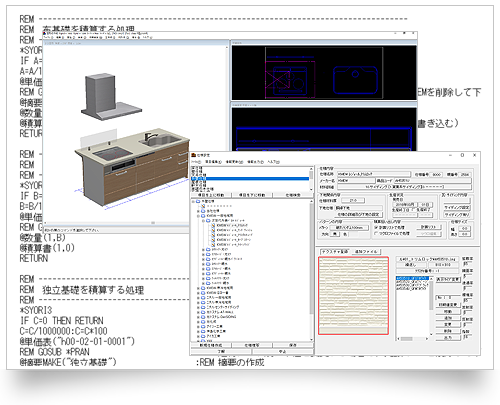Confirm with the 了解 button
The width and height of the screenshot is (500, 405).
221,351
